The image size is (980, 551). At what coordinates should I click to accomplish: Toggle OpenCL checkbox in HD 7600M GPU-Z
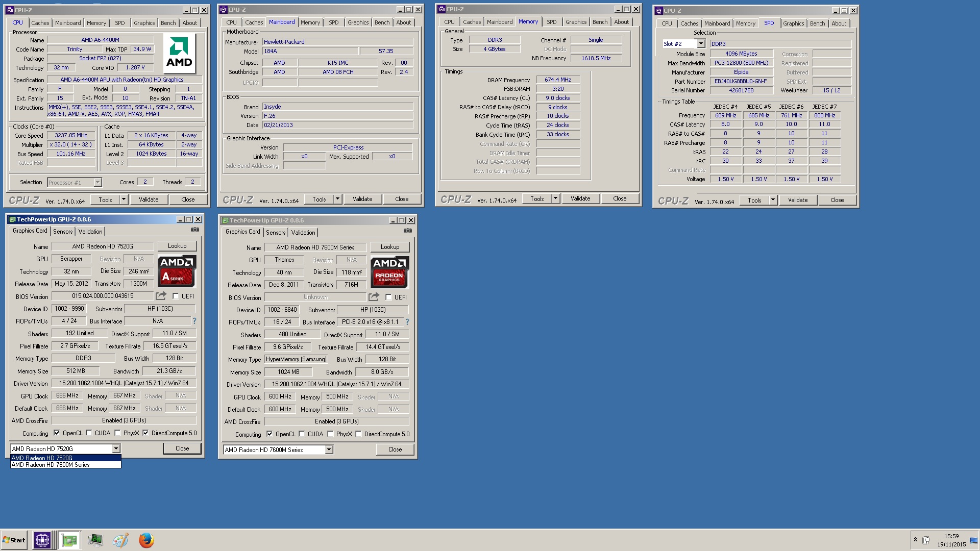click(269, 434)
